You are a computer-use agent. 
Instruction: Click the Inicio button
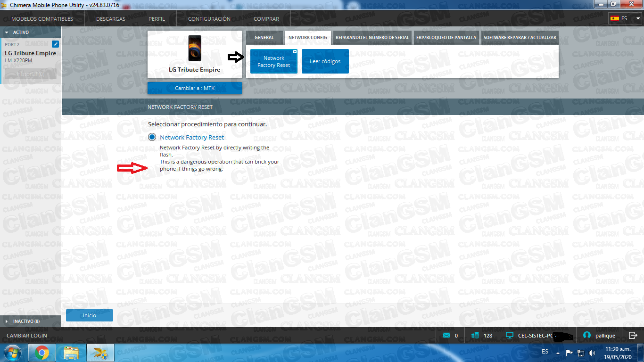(x=90, y=315)
